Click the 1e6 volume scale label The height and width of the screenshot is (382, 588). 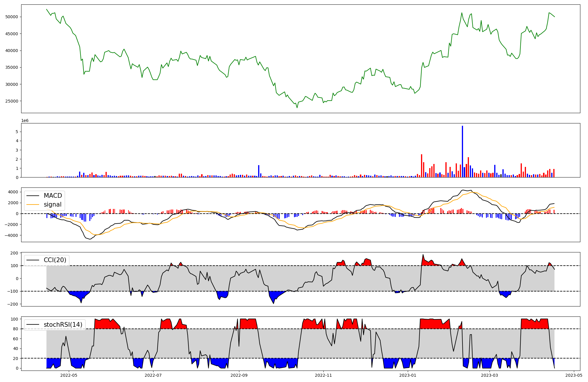pyautogui.click(x=25, y=120)
